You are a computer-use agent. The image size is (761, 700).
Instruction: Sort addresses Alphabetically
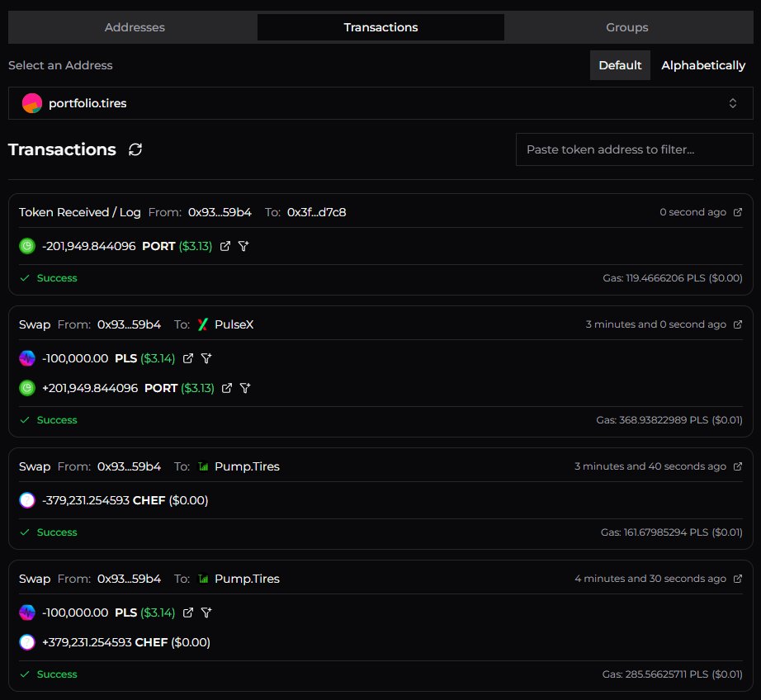[702, 65]
